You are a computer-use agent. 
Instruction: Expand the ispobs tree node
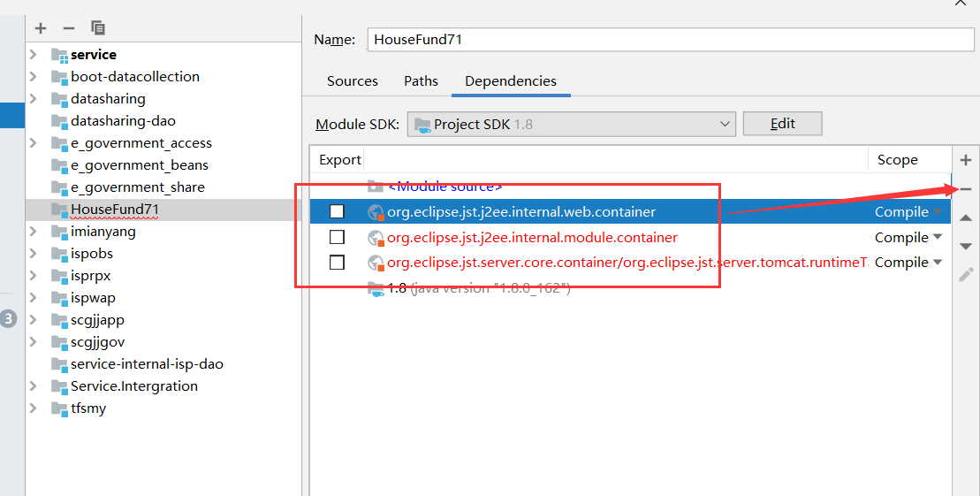coord(34,254)
